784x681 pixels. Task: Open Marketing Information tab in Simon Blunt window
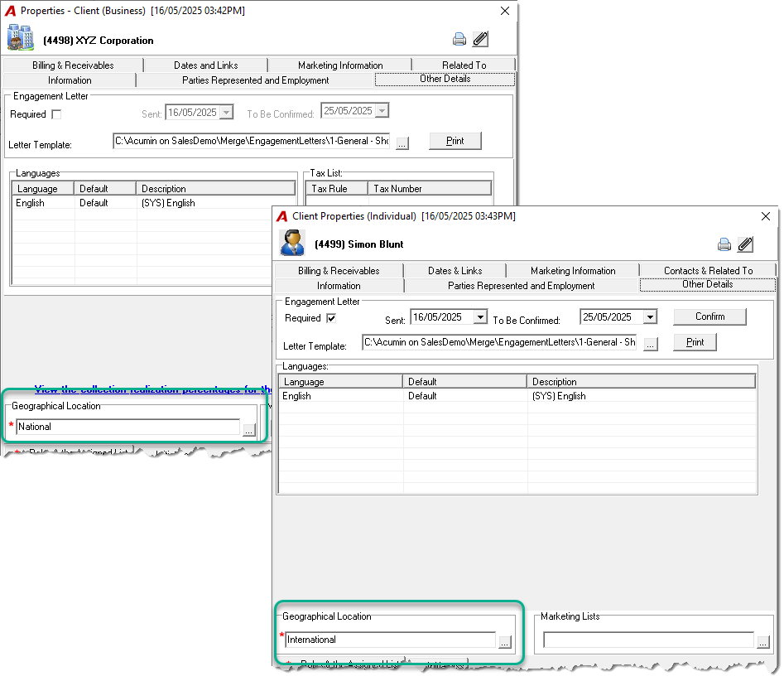[573, 271]
